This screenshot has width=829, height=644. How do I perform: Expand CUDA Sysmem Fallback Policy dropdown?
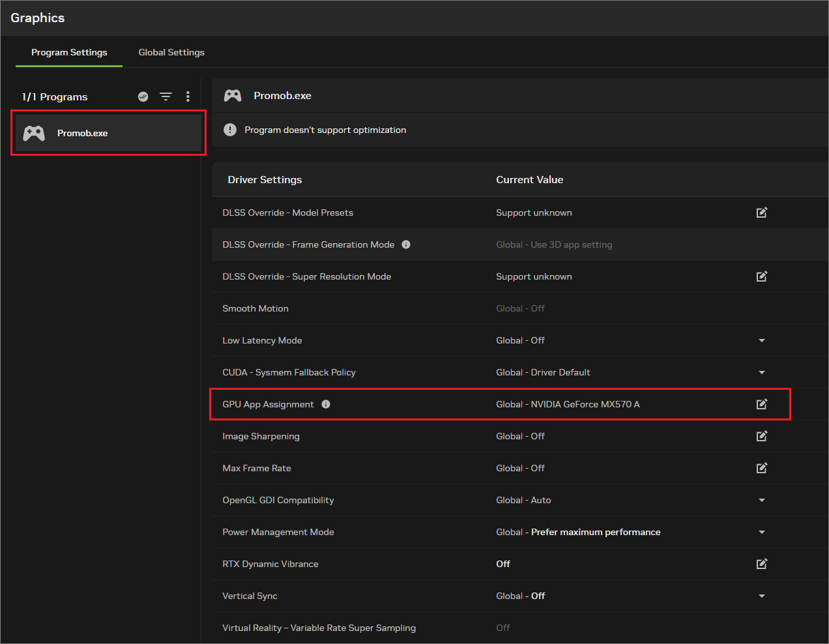tap(762, 372)
